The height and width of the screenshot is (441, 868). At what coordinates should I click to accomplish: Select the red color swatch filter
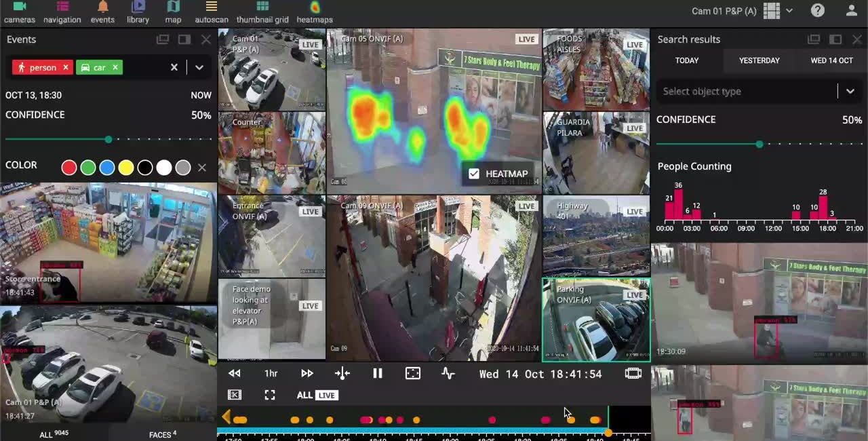click(68, 168)
